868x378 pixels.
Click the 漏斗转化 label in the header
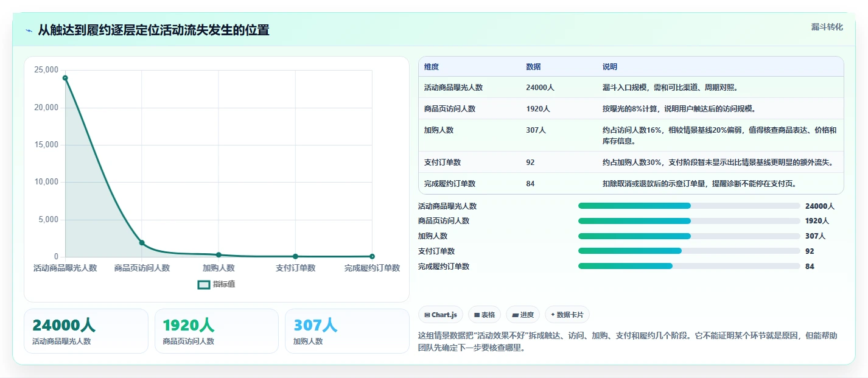827,27
